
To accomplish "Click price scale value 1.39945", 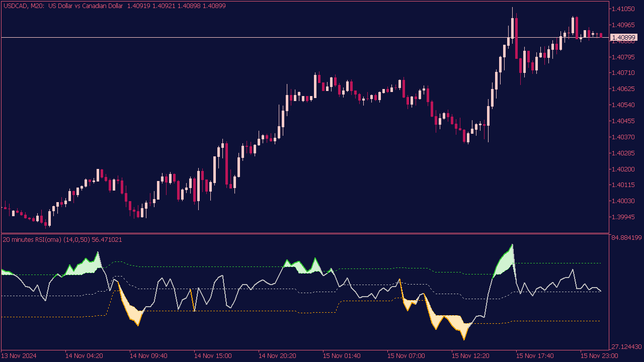I will click(622, 217).
